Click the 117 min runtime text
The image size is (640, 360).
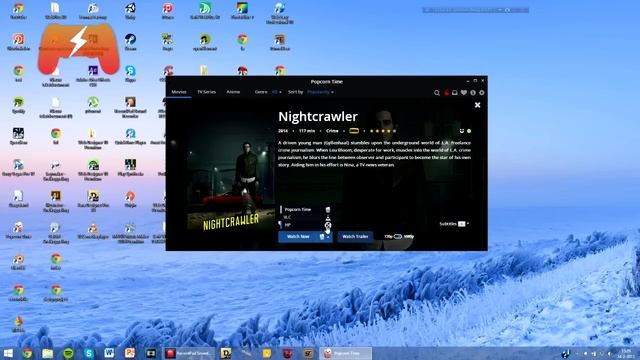pyautogui.click(x=307, y=131)
